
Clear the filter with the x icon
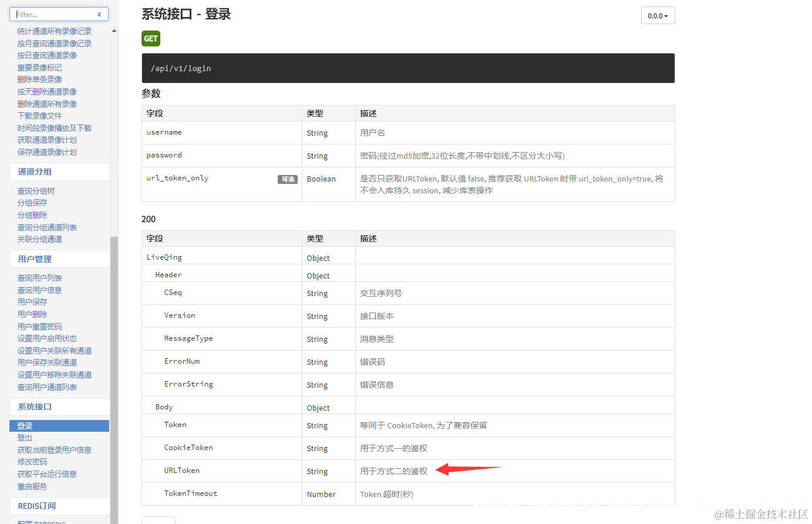click(99, 14)
